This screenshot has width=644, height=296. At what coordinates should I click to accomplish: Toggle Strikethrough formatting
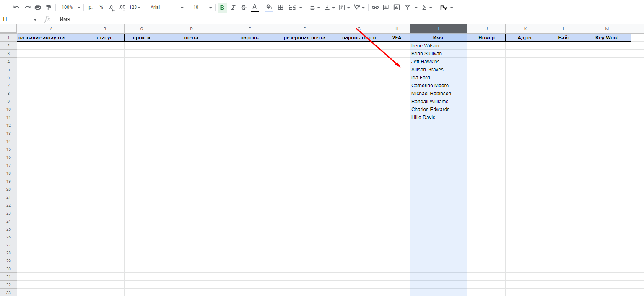244,8
